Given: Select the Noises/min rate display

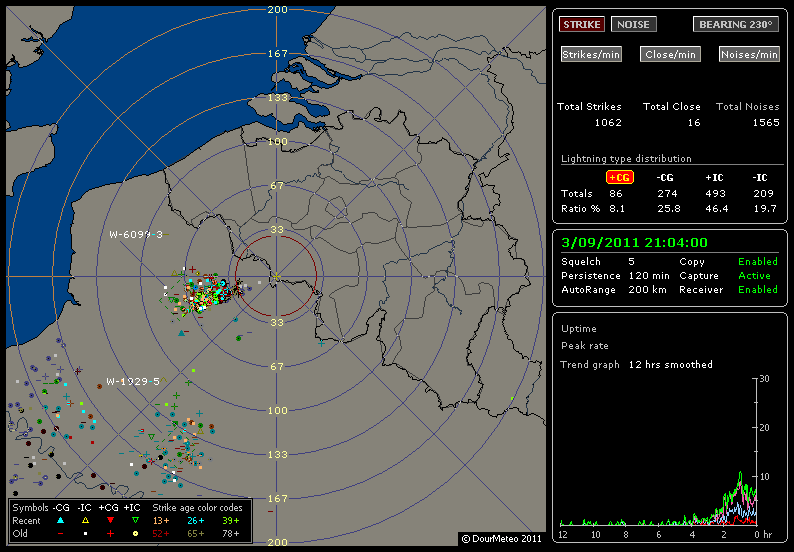Looking at the screenshot, I should (x=749, y=54).
